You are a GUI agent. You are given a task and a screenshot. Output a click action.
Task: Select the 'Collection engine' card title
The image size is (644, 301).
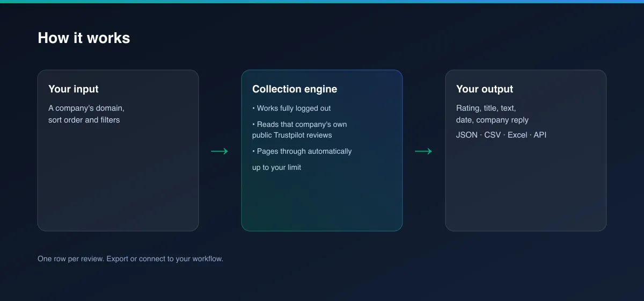tap(295, 89)
